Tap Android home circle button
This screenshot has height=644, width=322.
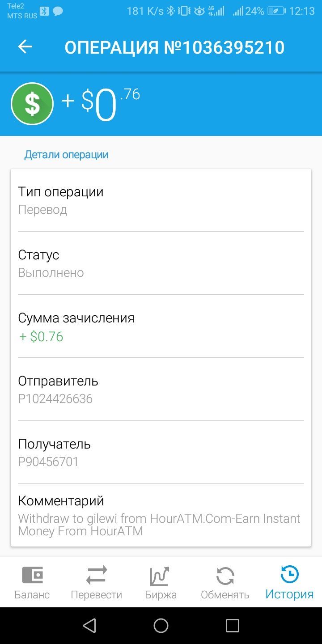click(161, 625)
